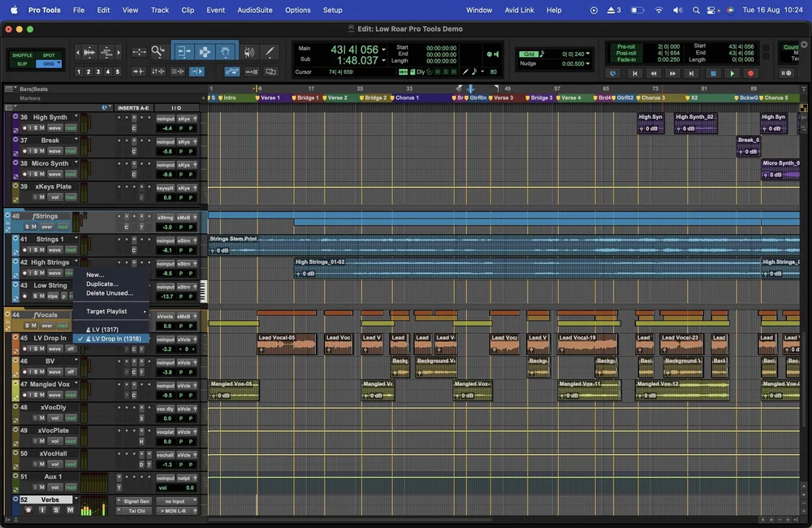Select the Pencil tool
Viewport: 812px width, 528px height.
[270, 50]
